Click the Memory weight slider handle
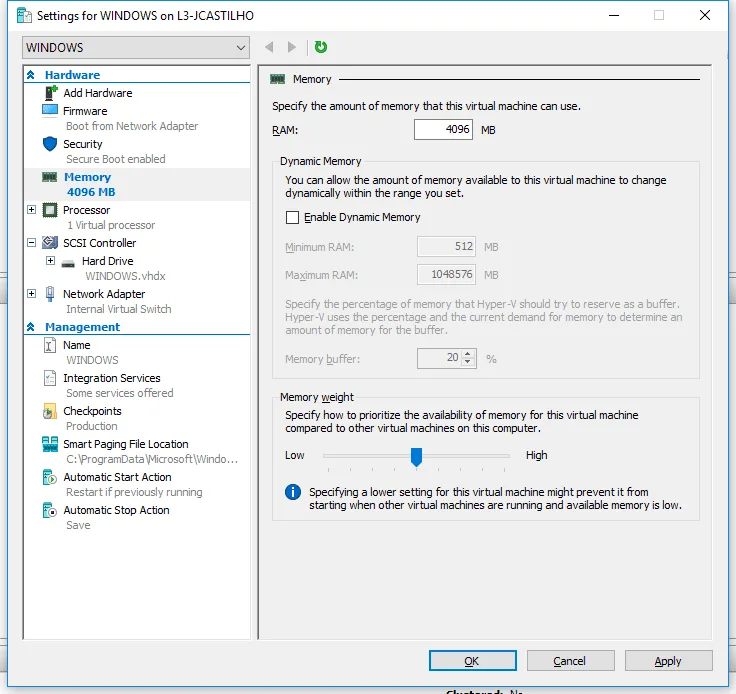This screenshot has height=694, width=736. (416, 457)
